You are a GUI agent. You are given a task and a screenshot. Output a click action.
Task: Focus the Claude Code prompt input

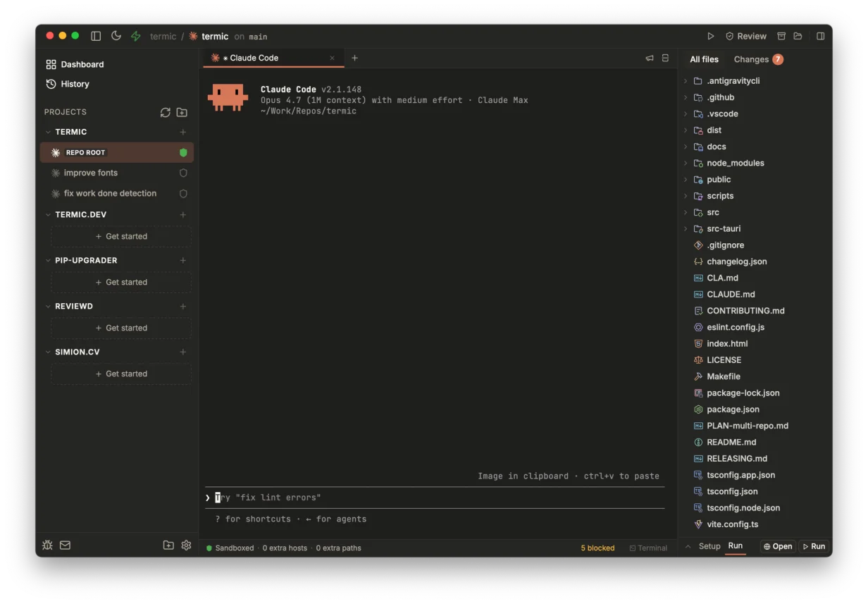435,498
